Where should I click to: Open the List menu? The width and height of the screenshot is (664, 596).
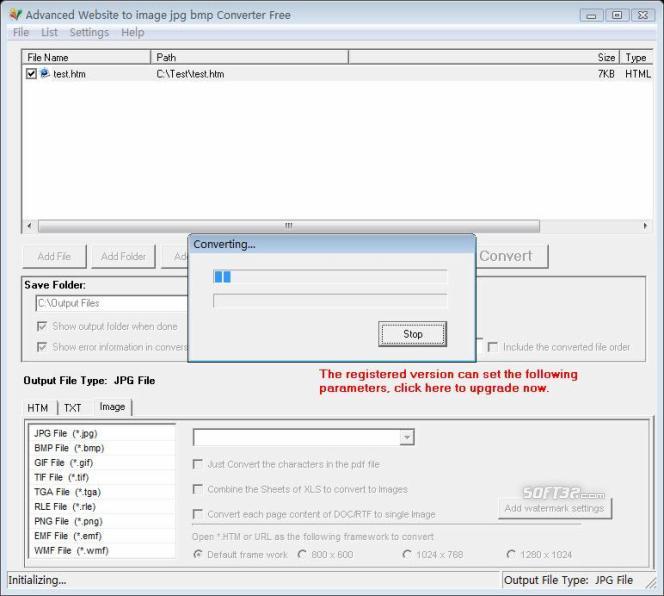[x=49, y=32]
